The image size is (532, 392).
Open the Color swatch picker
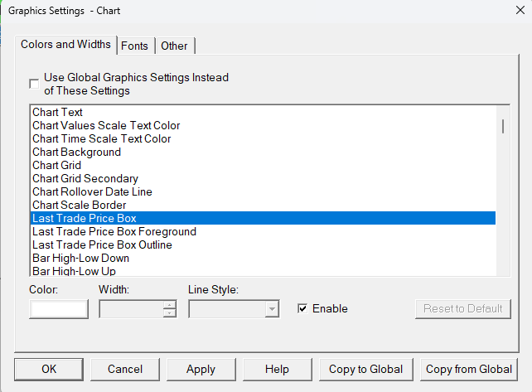click(59, 309)
